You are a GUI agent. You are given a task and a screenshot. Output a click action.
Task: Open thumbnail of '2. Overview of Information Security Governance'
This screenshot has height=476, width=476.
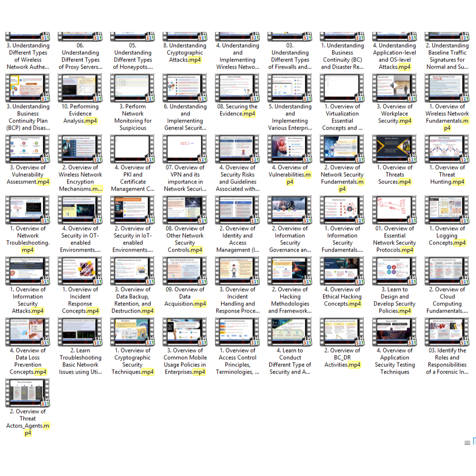290,210
